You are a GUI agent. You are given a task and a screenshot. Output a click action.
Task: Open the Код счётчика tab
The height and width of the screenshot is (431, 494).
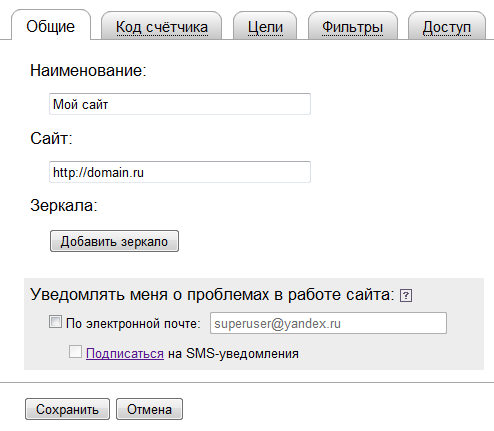pyautogui.click(x=162, y=27)
